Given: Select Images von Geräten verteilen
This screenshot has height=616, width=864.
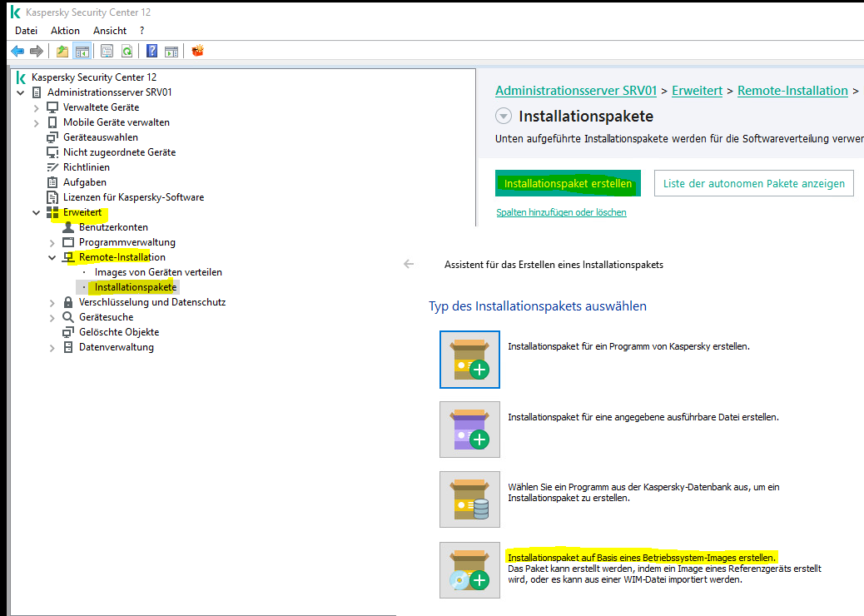Looking at the screenshot, I should tap(158, 272).
